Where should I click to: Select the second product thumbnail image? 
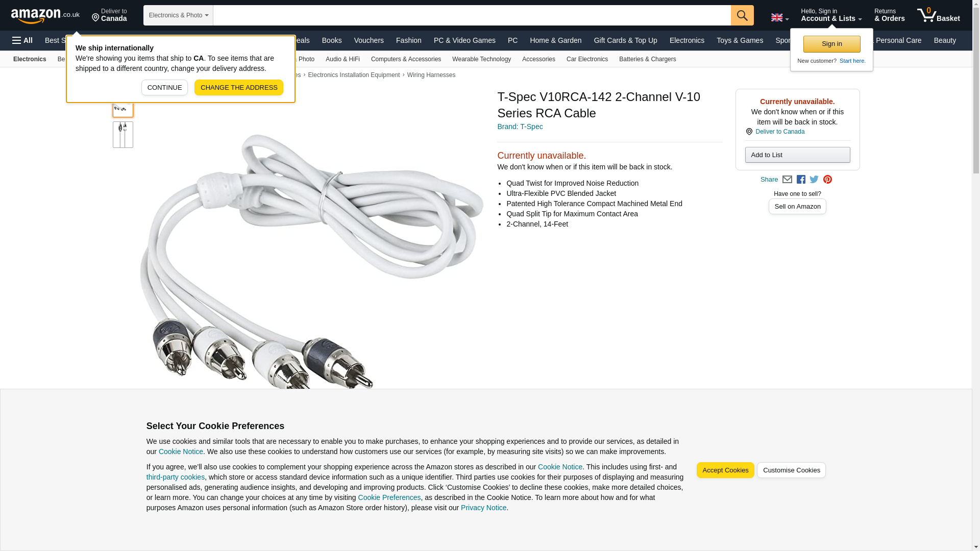tap(123, 135)
